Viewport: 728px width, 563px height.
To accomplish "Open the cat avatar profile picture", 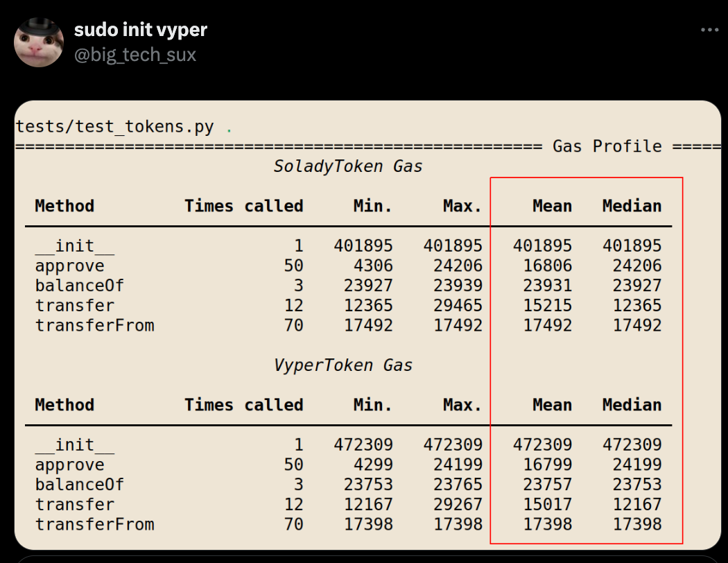I will pos(39,43).
